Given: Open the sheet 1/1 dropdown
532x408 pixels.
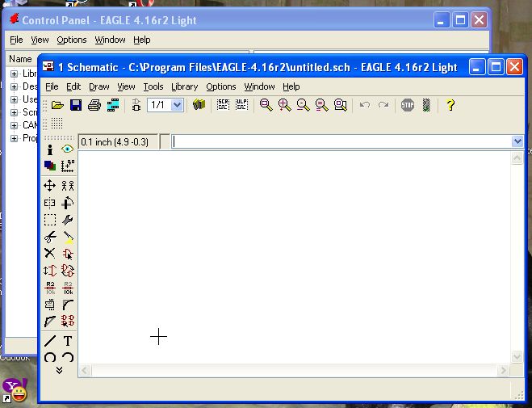Looking at the screenshot, I should pyautogui.click(x=177, y=105).
